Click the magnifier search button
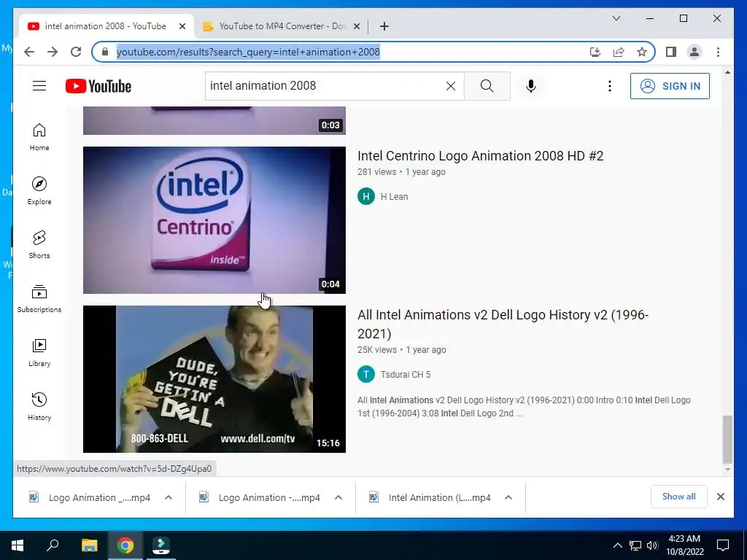The height and width of the screenshot is (560, 747). click(x=487, y=86)
